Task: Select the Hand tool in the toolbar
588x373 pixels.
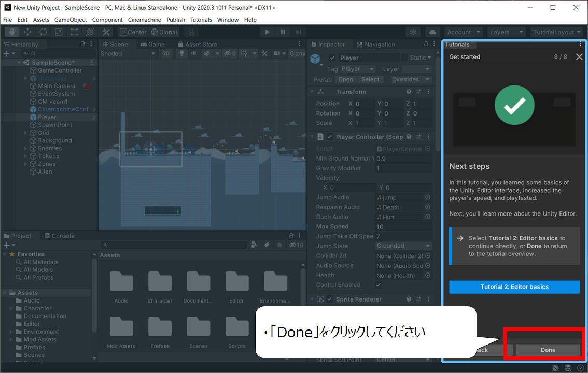Action: [12, 32]
